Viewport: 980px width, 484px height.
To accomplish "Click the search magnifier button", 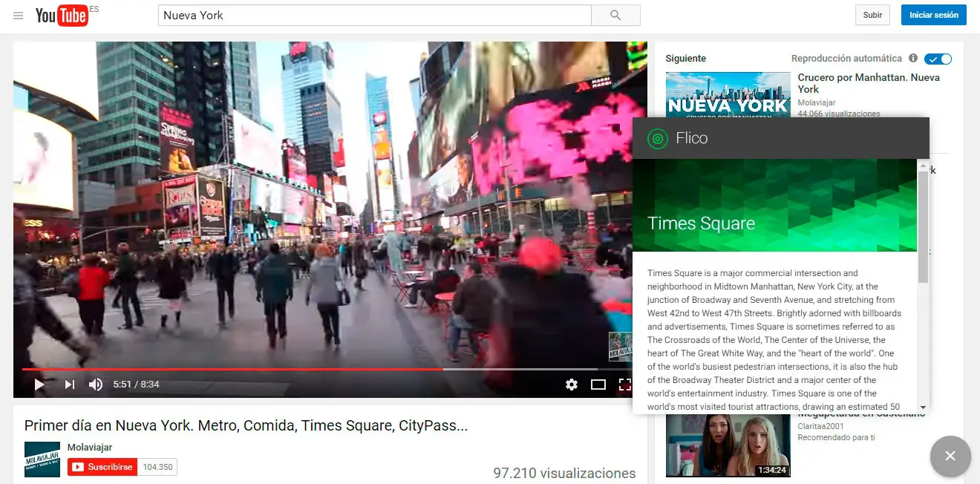I will [615, 15].
